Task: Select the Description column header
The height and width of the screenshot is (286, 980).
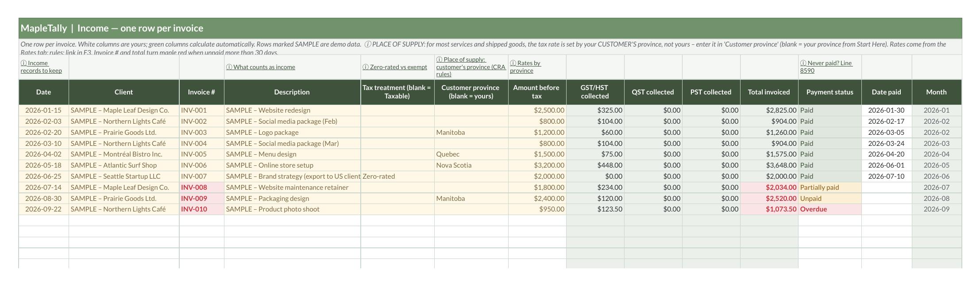Action: click(292, 92)
